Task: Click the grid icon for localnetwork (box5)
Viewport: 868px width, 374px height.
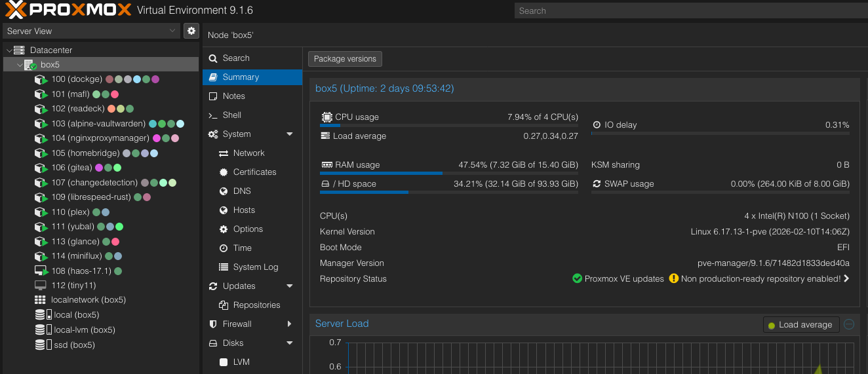Action: [x=40, y=300]
